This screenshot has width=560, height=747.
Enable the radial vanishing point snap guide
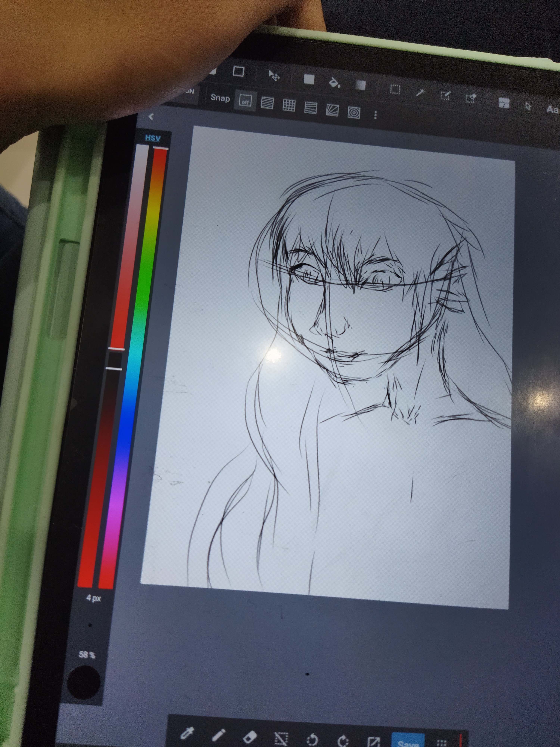pos(332,110)
